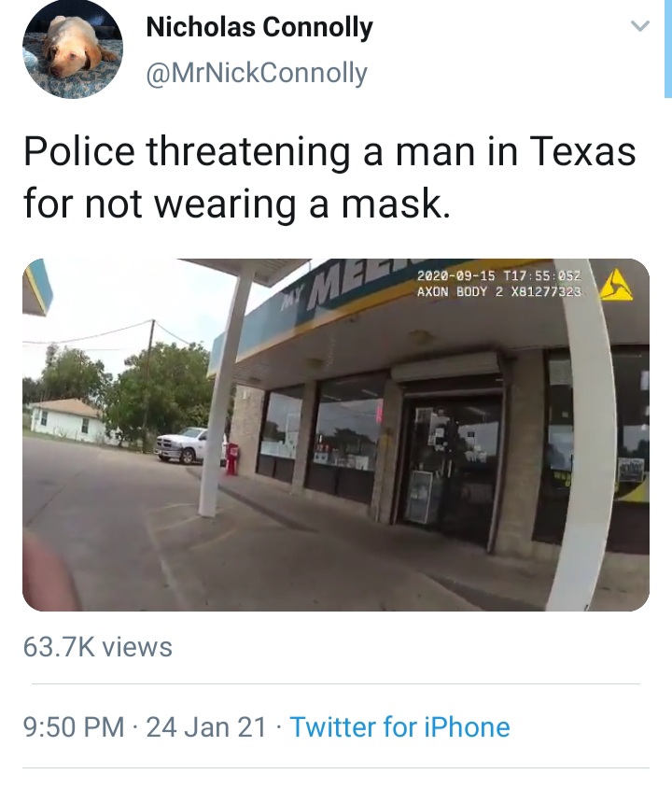Click the blue scrollbar on right edge
The image size is (672, 788).
click(668, 49)
